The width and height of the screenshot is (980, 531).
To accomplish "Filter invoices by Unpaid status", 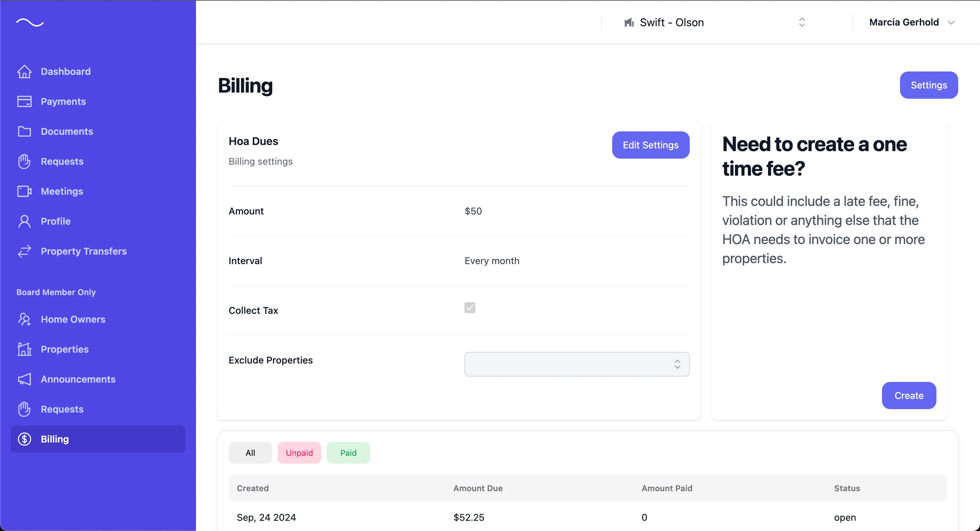I will coord(299,453).
